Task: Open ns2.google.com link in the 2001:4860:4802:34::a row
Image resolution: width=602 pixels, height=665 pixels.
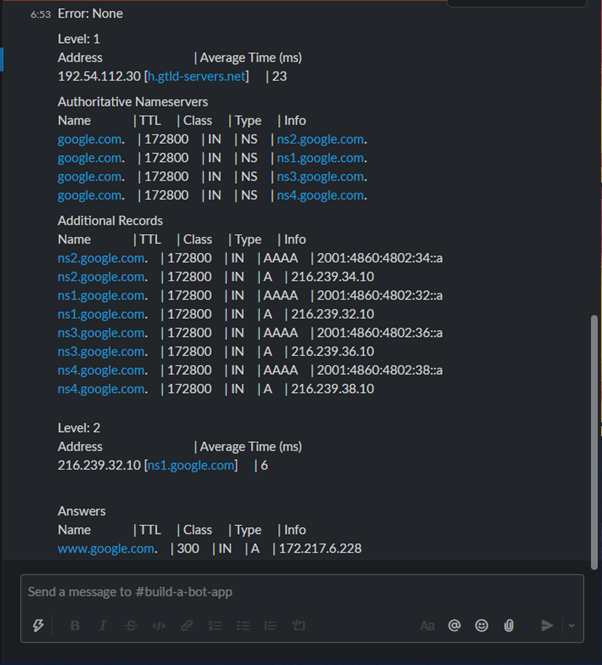Action: click(101, 258)
